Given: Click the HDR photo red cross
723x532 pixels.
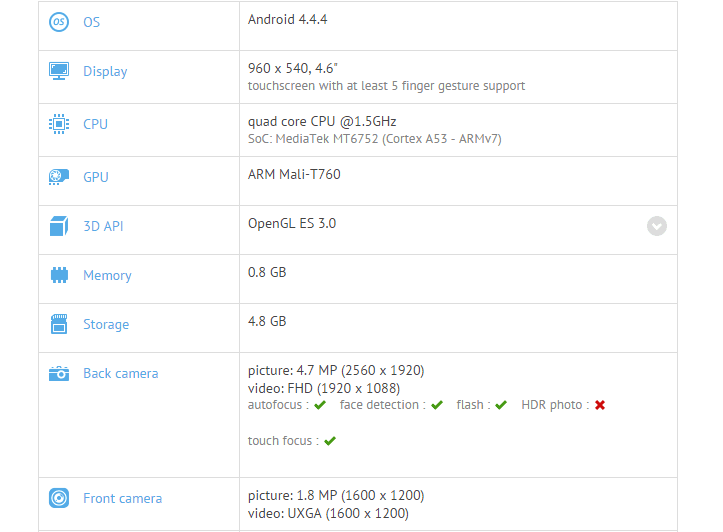Looking at the screenshot, I should 600,405.
